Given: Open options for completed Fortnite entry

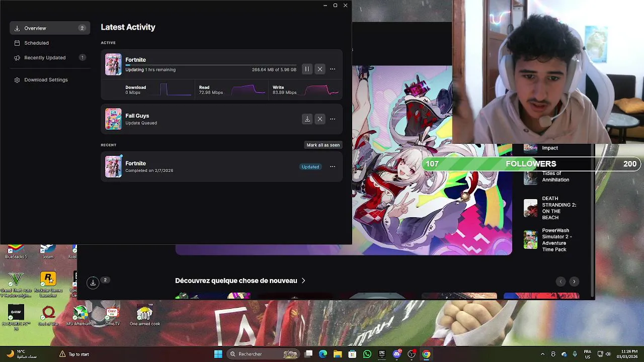Looking at the screenshot, I should [x=333, y=166].
